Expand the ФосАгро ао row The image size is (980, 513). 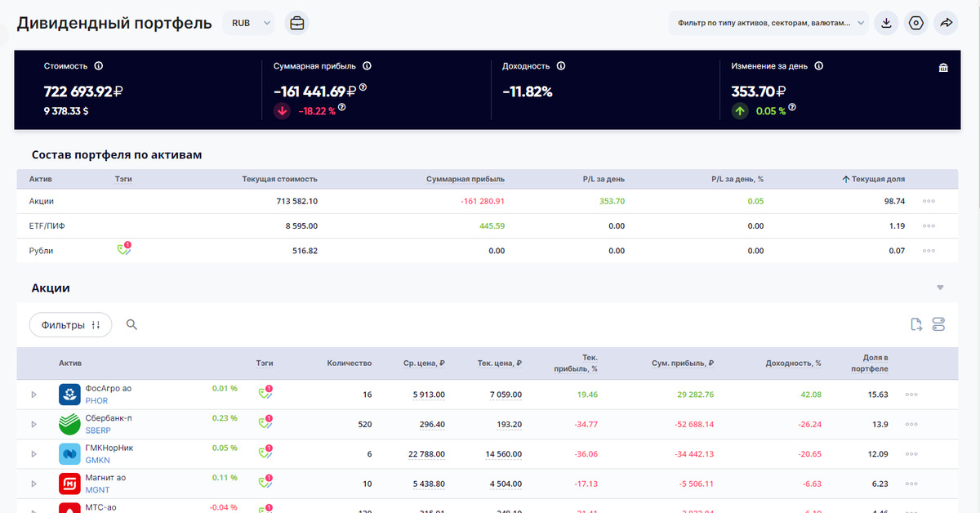click(33, 395)
